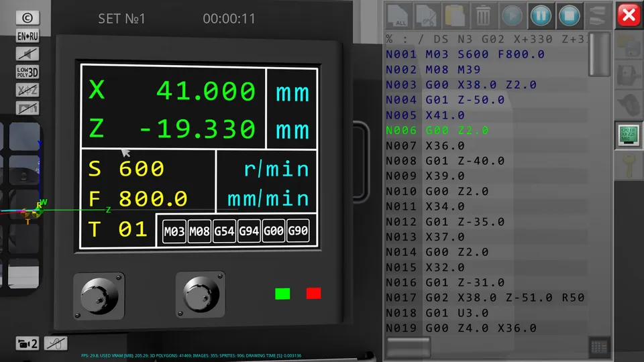This screenshot has width=644, height=362.
Task: Click the paste clipboard icon
Action: pos(455,15)
